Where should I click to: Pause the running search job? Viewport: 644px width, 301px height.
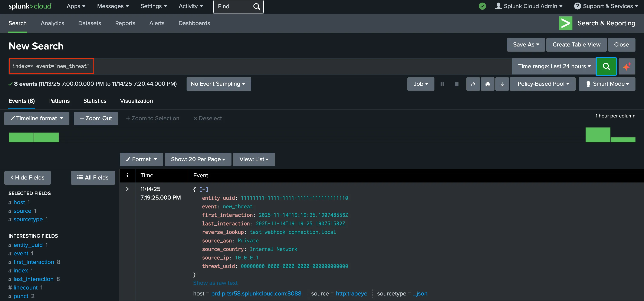point(442,84)
